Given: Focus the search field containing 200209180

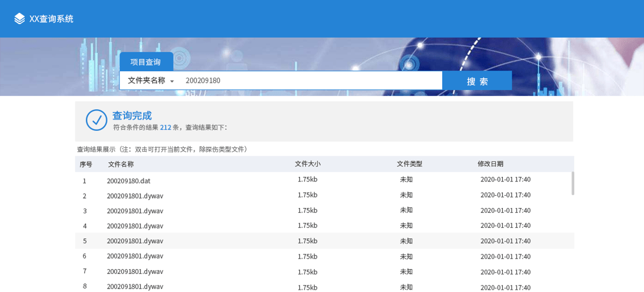Looking at the screenshot, I should [x=311, y=80].
